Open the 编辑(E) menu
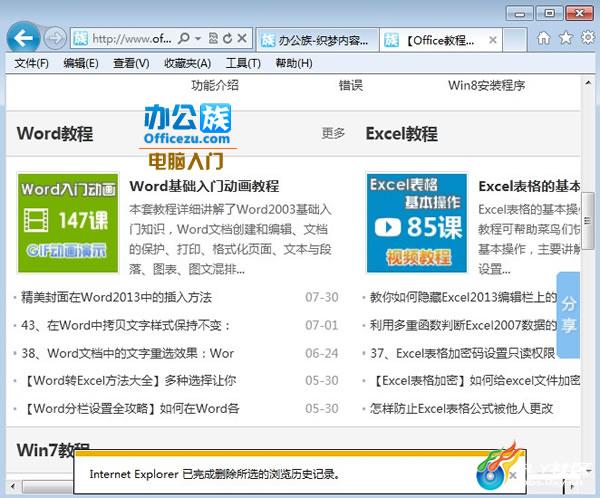This screenshot has height=498, width=600. click(81, 63)
